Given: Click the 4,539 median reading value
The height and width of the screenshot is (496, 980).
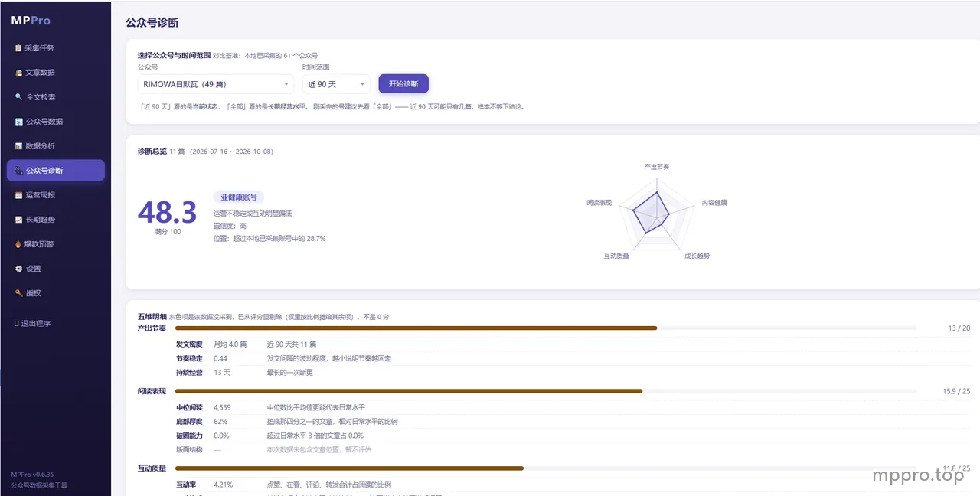Looking at the screenshot, I should 222,408.
